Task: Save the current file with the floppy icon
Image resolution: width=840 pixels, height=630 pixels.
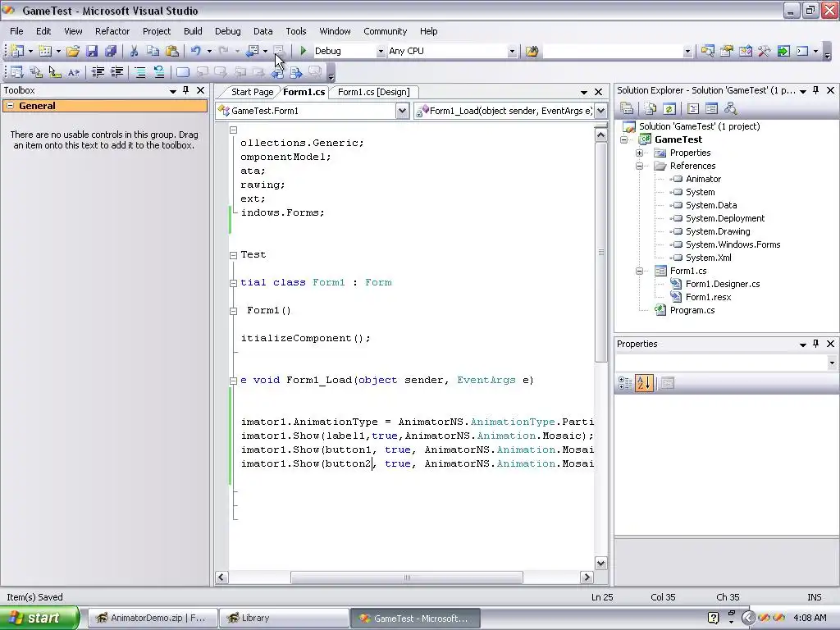Action: 92,51
